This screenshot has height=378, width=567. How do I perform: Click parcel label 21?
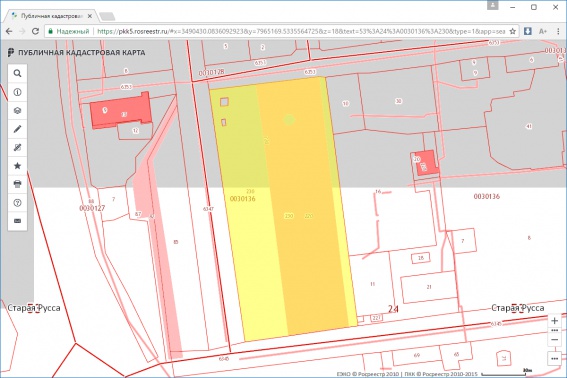(429, 287)
